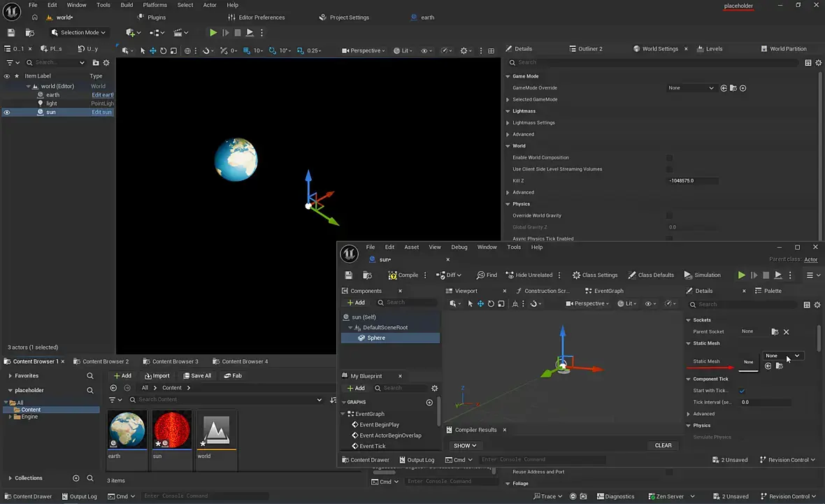Screen dimensions: 825x504
Task: Enable the Override World Gravity checkbox
Action: (669, 216)
